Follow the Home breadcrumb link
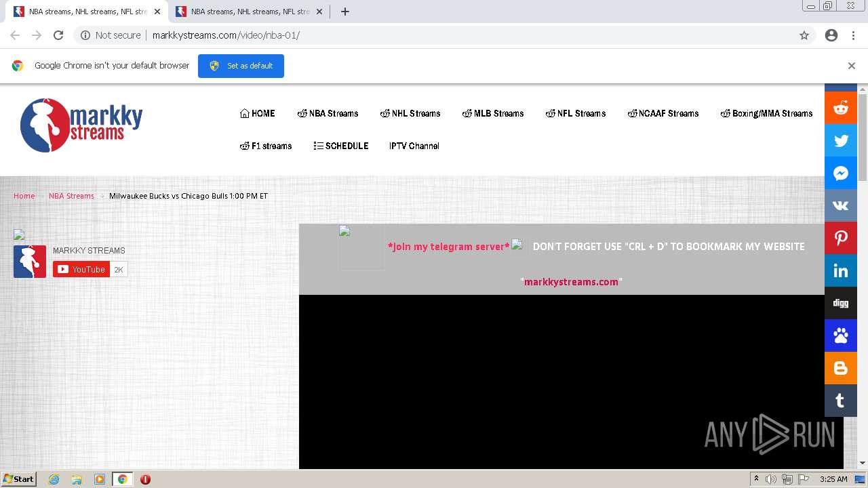Viewport: 868px width, 488px height. tap(24, 196)
